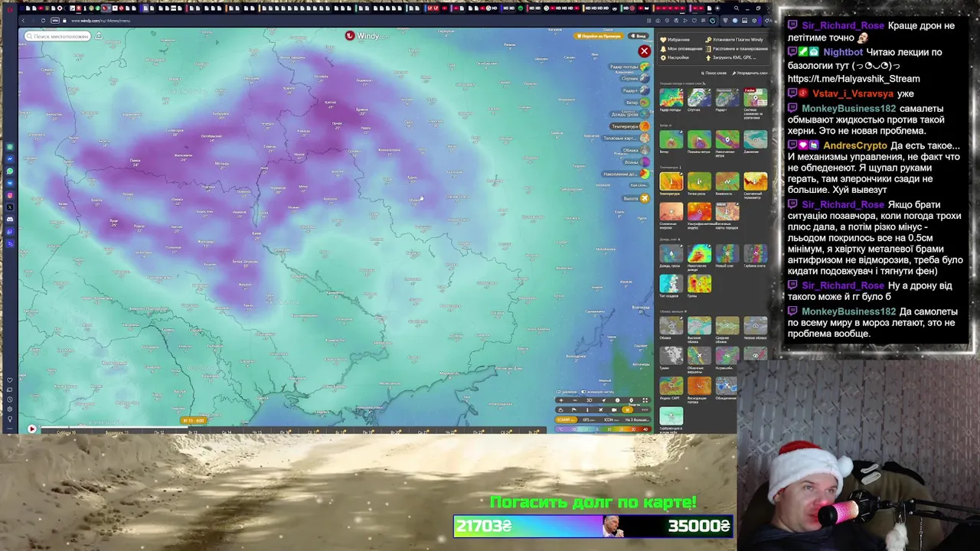
Task: Choose New snow (Новый снег) thumbnail
Action: (x=727, y=253)
